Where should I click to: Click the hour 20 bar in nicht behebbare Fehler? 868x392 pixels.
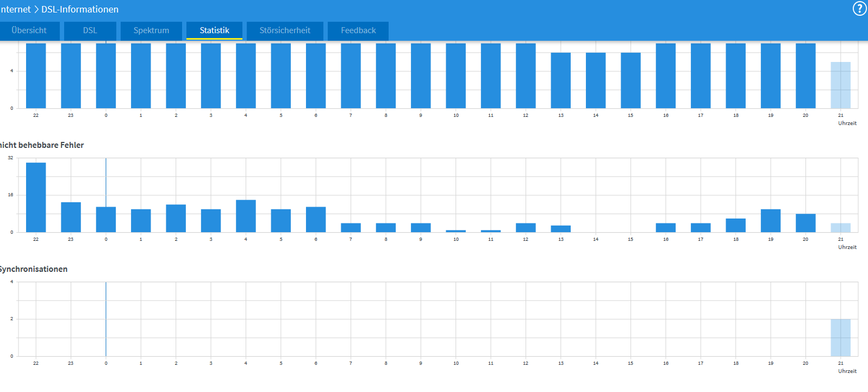[805, 223]
